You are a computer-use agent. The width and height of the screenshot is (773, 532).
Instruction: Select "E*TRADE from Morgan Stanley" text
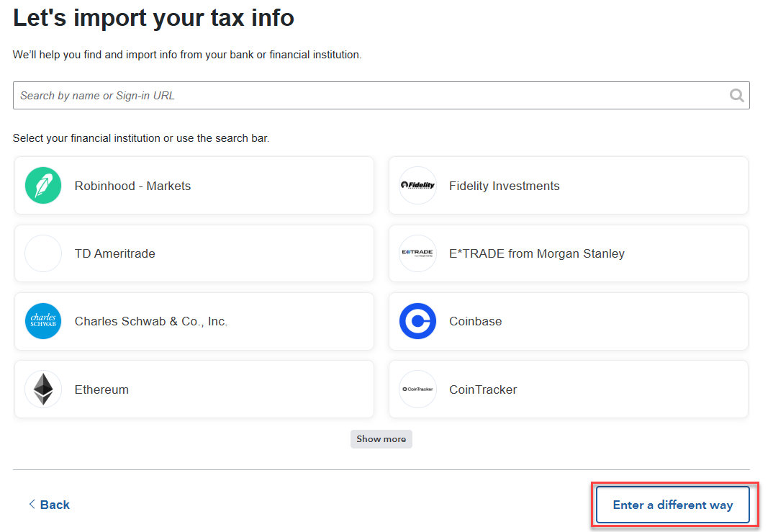(x=536, y=253)
